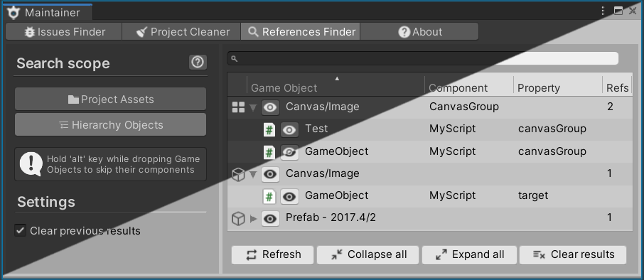Click the eye icon beside Test
The width and height of the screenshot is (644, 280).
pos(289,130)
